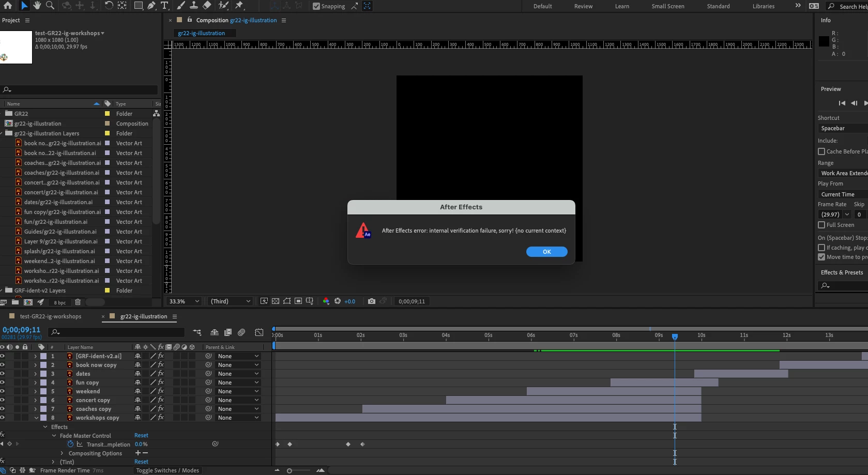The image size is (868, 475).
Task: Open the (Third) resolution dropdown
Action: coord(231,301)
